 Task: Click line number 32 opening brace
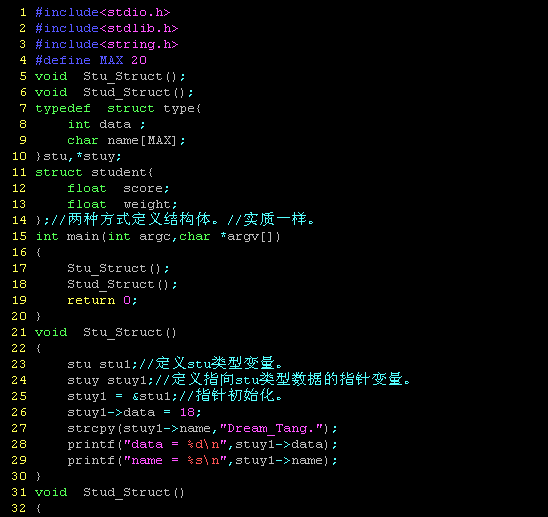tap(38, 509)
